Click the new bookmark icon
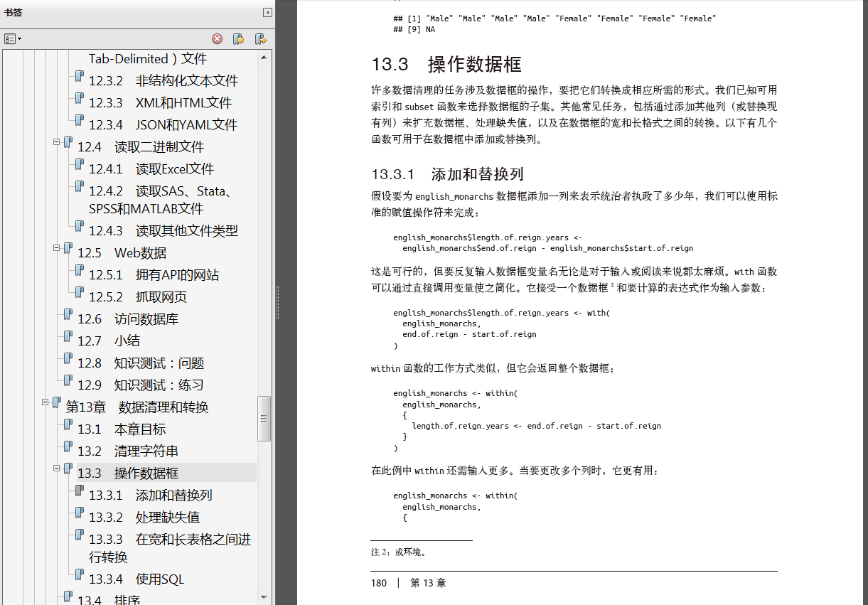Image resolution: width=868 pixels, height=605 pixels. [239, 39]
